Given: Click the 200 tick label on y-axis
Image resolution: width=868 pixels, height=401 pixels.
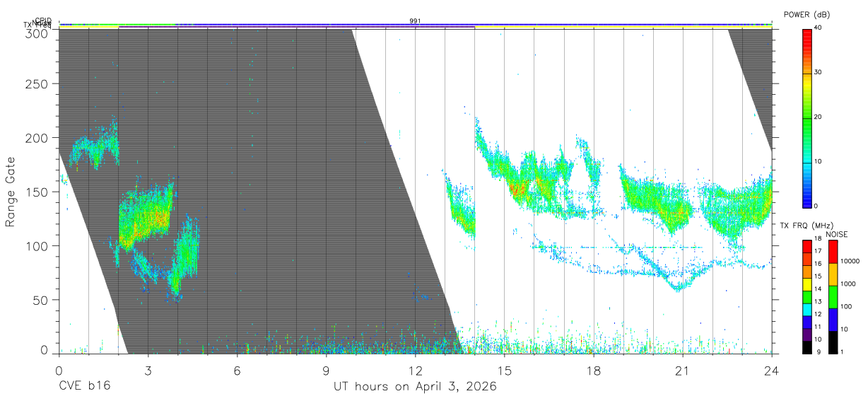Looking at the screenshot, I should 37,137.
